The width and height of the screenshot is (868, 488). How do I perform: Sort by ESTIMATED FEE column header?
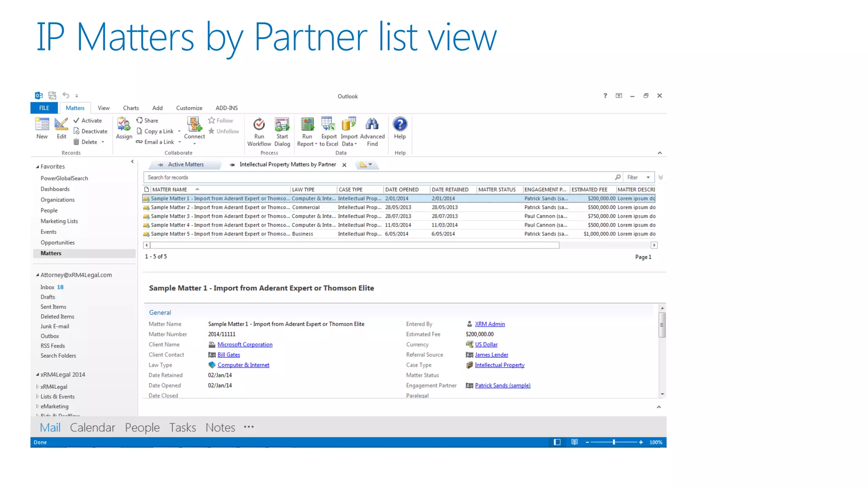coord(589,190)
